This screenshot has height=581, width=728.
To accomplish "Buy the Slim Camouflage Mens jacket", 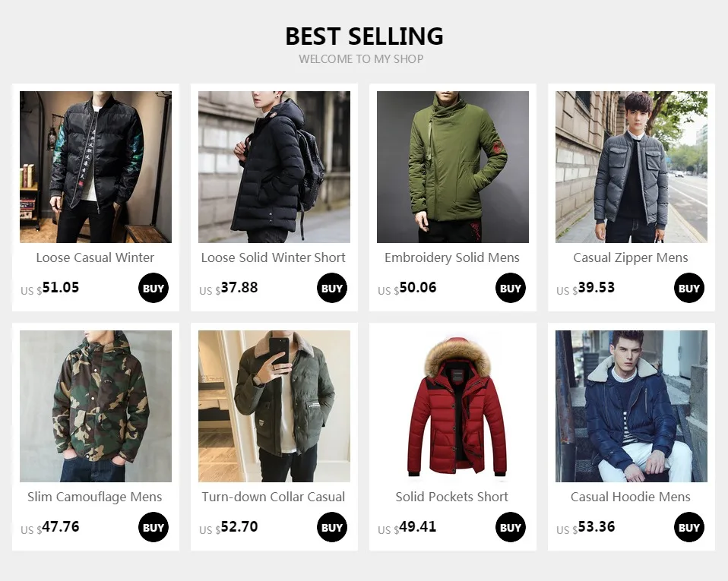I will click(154, 527).
